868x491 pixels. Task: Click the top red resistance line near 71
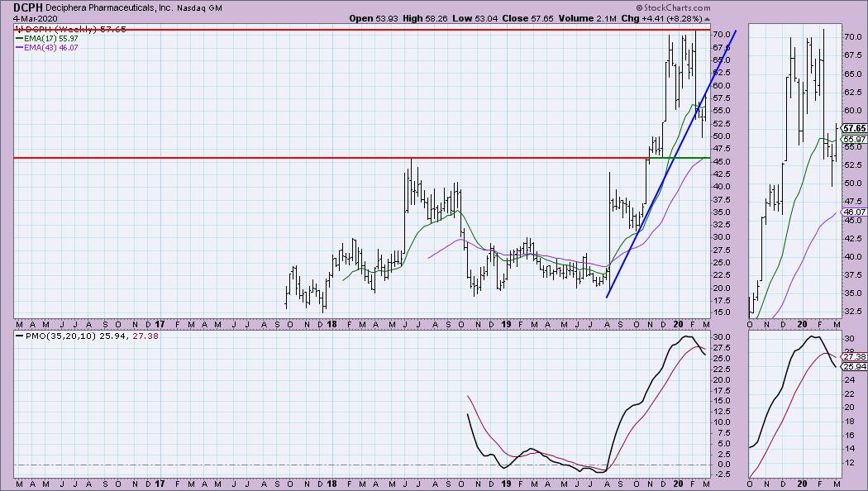361,29
